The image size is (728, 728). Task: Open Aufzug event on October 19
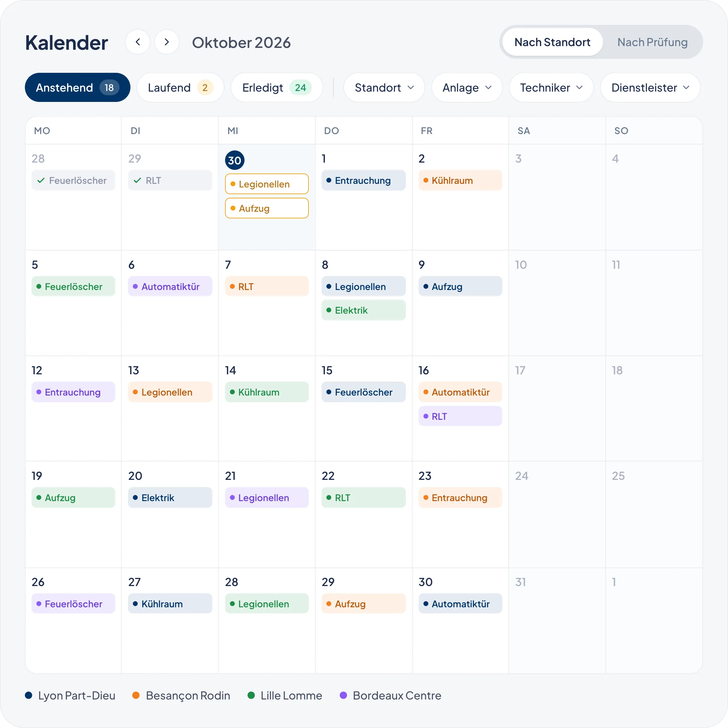73,497
